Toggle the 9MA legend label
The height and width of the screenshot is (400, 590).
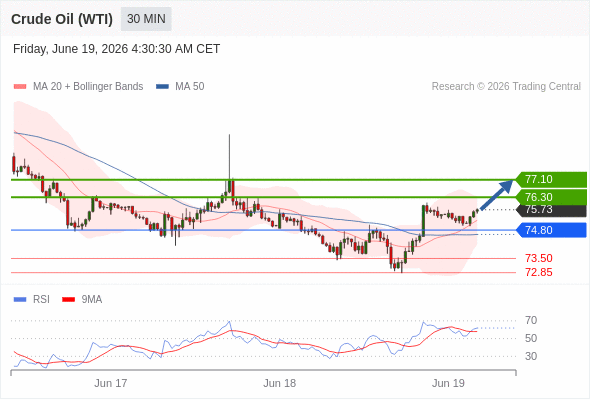92,300
